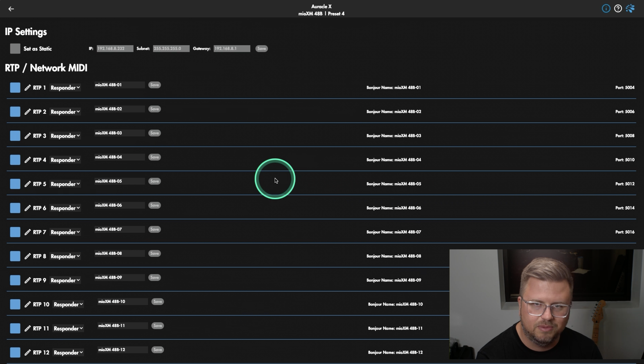Click Save button in IP Settings row
Image resolution: width=644 pixels, height=364 pixels.
(261, 49)
